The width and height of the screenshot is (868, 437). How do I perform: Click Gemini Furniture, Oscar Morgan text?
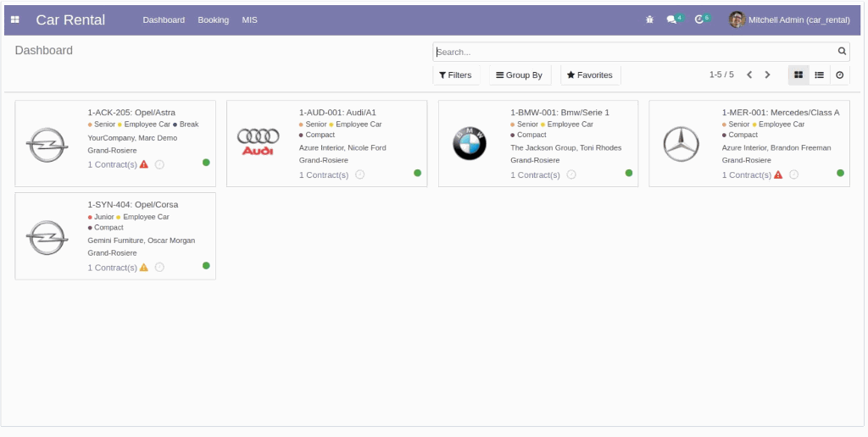(142, 240)
